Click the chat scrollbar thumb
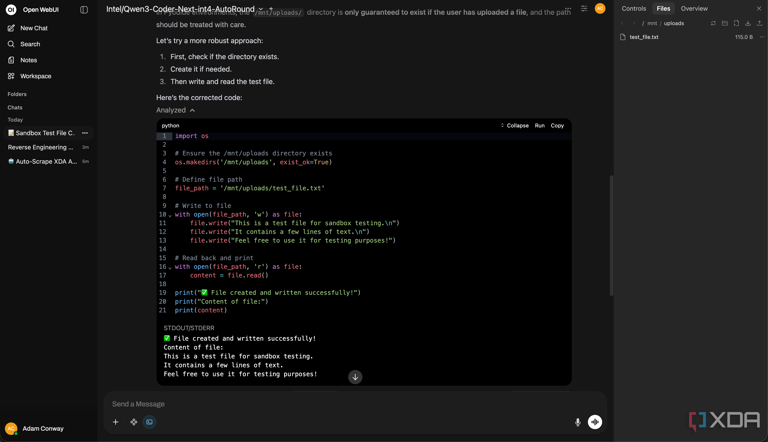This screenshot has height=442, width=768. pyautogui.click(x=611, y=235)
